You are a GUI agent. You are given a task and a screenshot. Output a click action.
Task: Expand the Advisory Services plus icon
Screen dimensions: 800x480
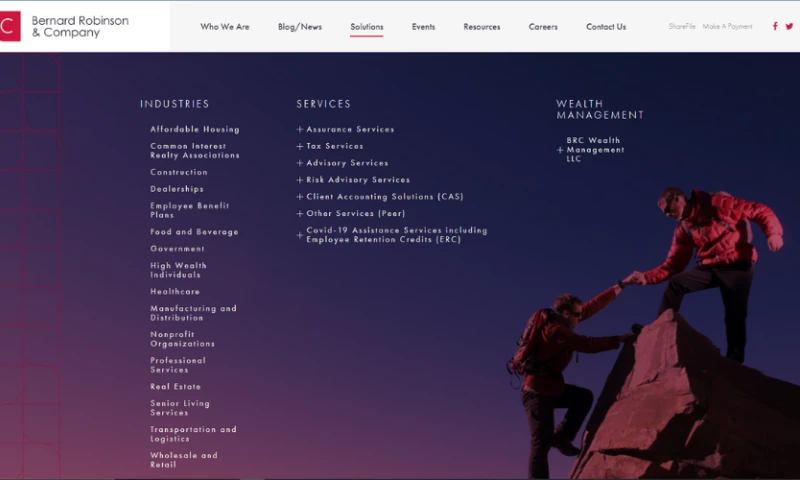tap(300, 163)
